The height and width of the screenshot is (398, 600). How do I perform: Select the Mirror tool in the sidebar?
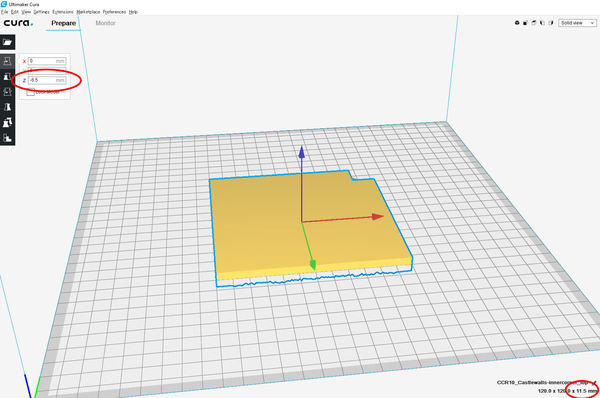[7, 107]
